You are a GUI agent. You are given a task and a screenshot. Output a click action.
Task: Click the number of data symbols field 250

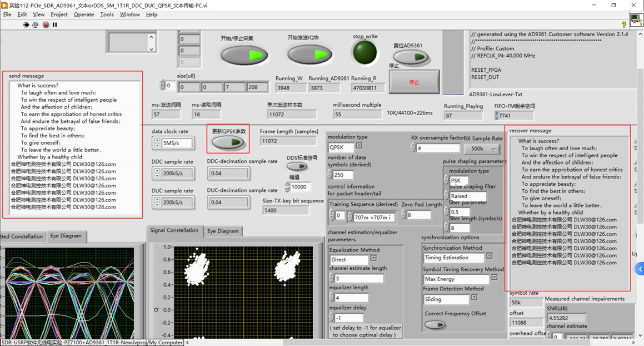[x=342, y=175]
